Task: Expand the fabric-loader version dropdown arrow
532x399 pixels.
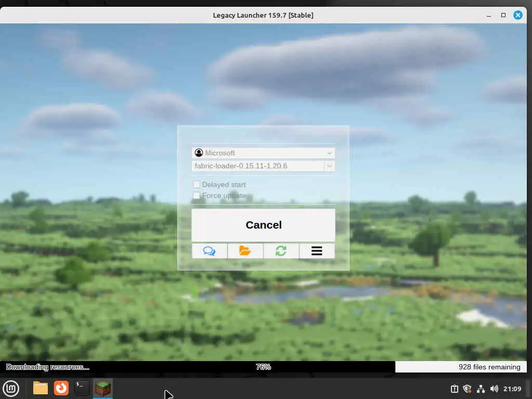Action: point(329,166)
